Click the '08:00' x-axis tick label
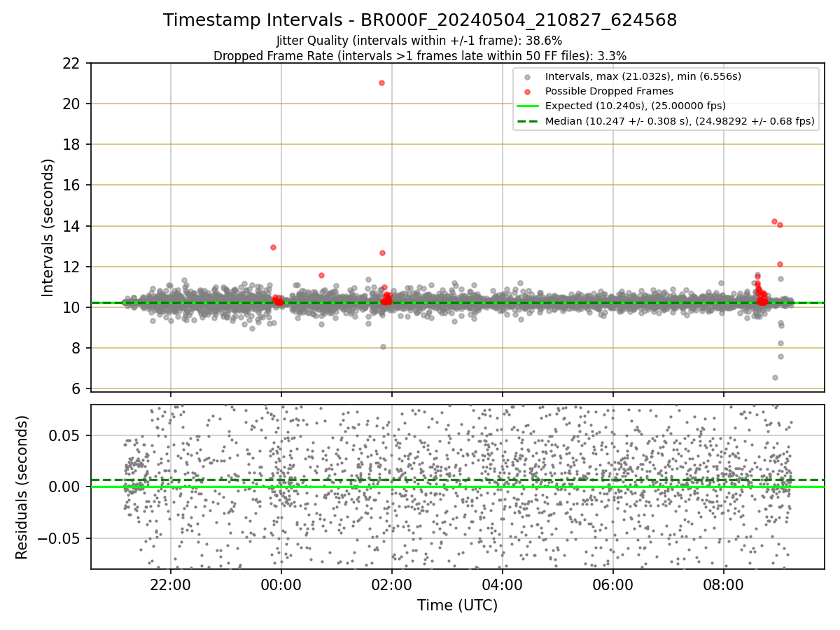Screen dimensions: 840x630 (724, 585)
